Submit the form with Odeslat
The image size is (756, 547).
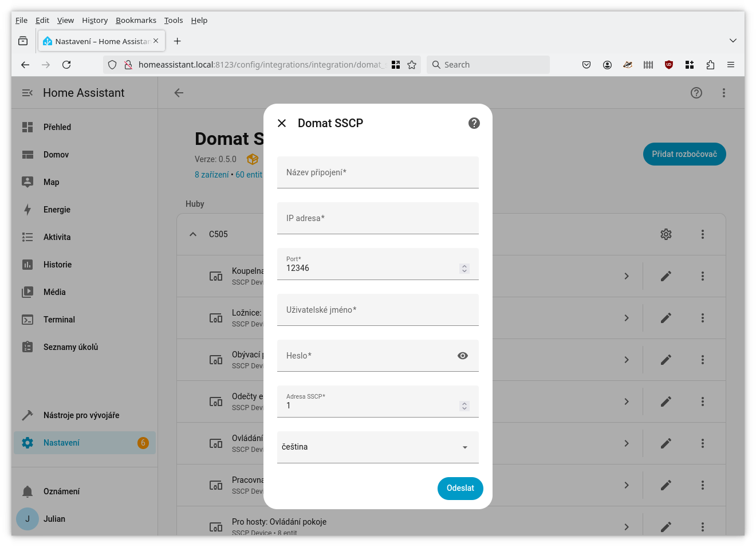click(x=460, y=489)
